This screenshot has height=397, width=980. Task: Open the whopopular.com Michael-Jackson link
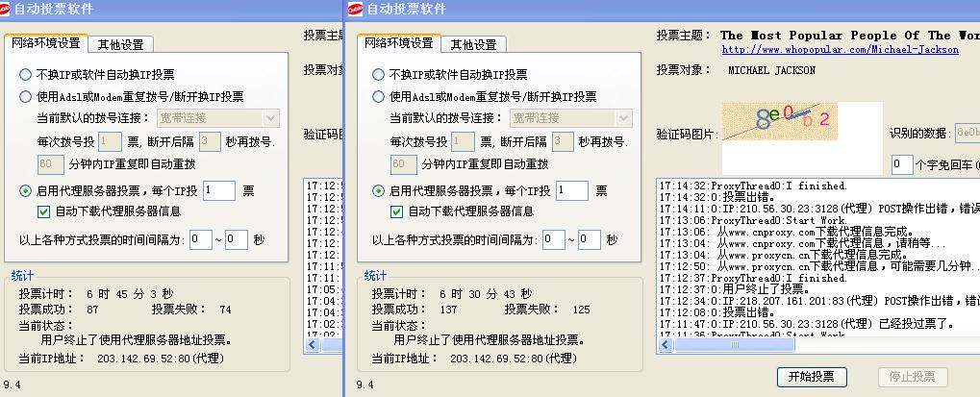[x=840, y=49]
